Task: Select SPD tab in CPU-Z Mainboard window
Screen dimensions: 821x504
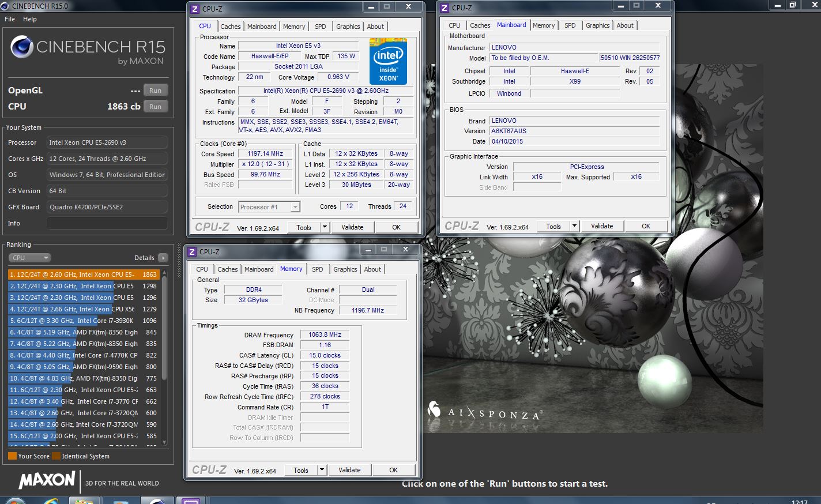Action: coord(570,25)
